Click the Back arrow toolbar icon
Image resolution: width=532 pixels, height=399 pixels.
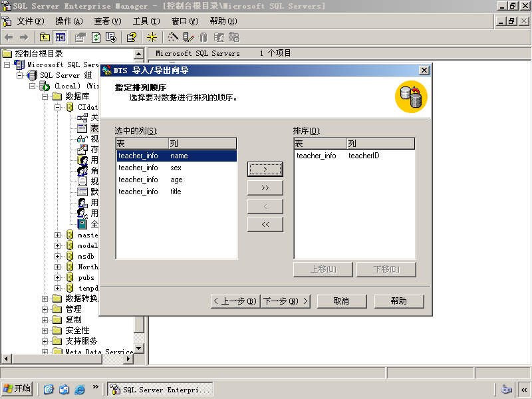(9, 37)
